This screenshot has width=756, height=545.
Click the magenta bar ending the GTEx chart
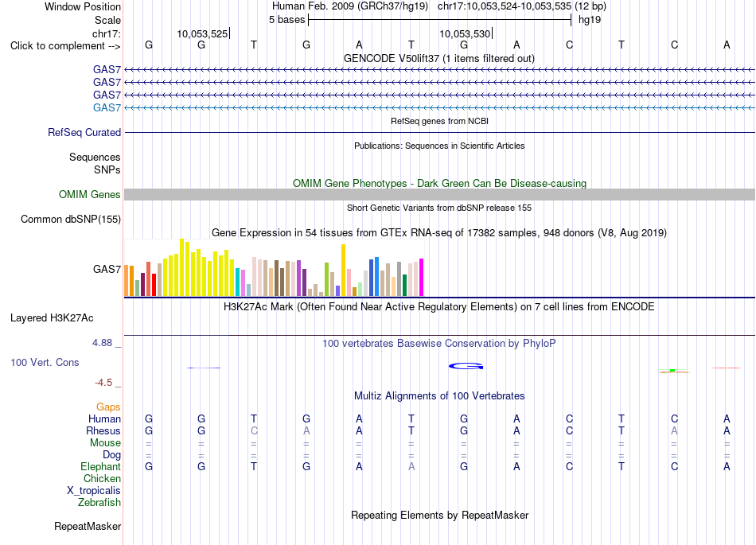422,277
